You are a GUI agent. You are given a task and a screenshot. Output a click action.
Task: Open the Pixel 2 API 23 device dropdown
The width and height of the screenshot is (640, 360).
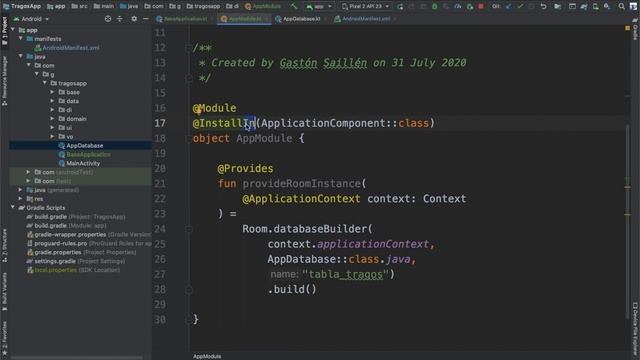[x=366, y=7]
